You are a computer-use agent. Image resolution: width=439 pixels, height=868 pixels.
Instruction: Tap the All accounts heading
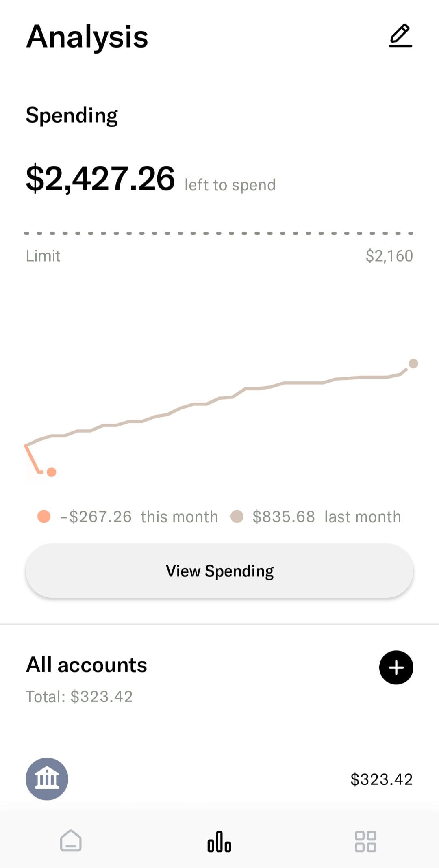coord(86,665)
